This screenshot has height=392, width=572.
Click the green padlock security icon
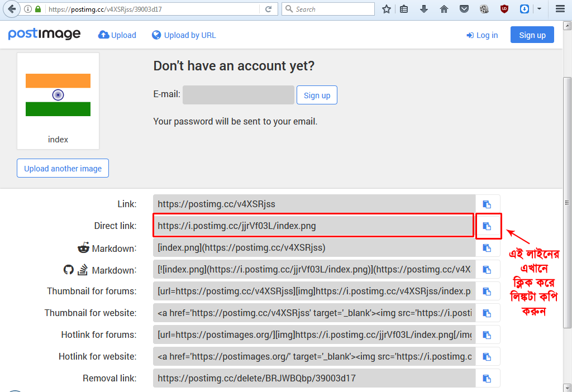38,9
